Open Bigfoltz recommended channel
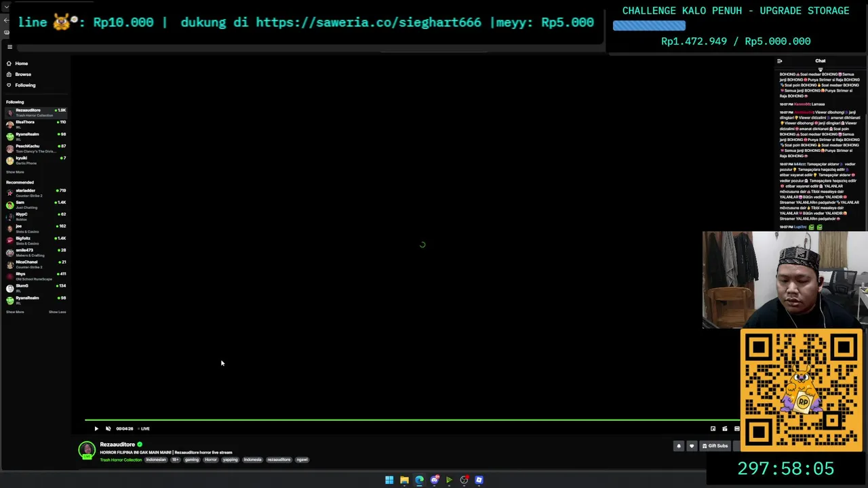The width and height of the screenshot is (868, 488). 36,240
